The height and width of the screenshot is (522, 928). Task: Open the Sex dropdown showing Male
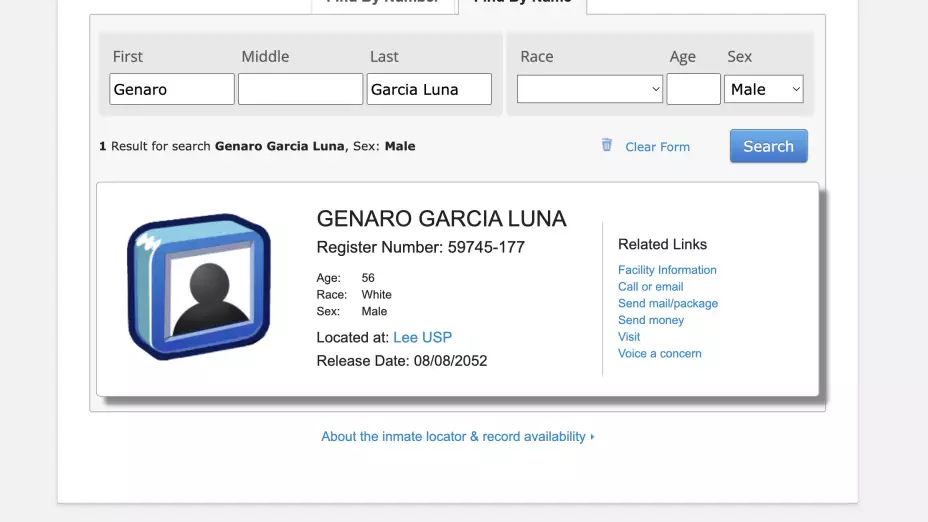pyautogui.click(x=763, y=89)
